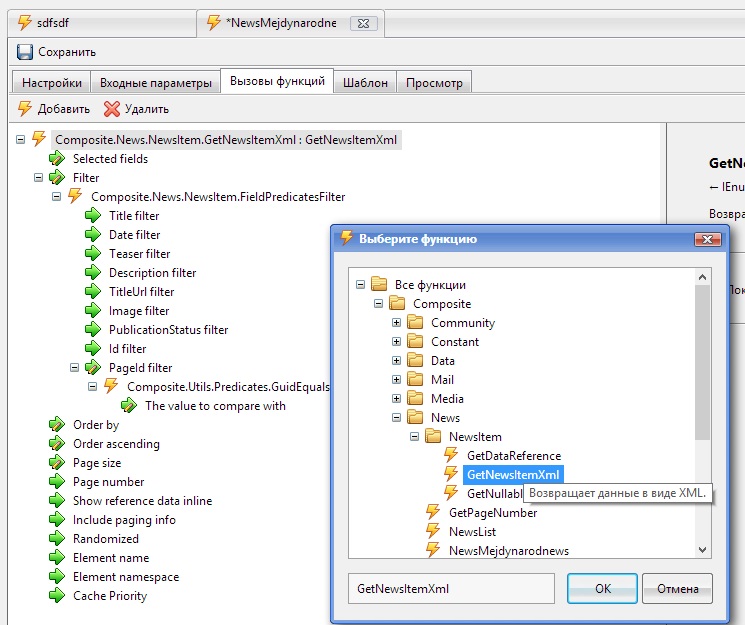Viewport: 745px width, 625px height.
Task: Click the Add (Добавить) lightning icon
Action: pos(25,108)
